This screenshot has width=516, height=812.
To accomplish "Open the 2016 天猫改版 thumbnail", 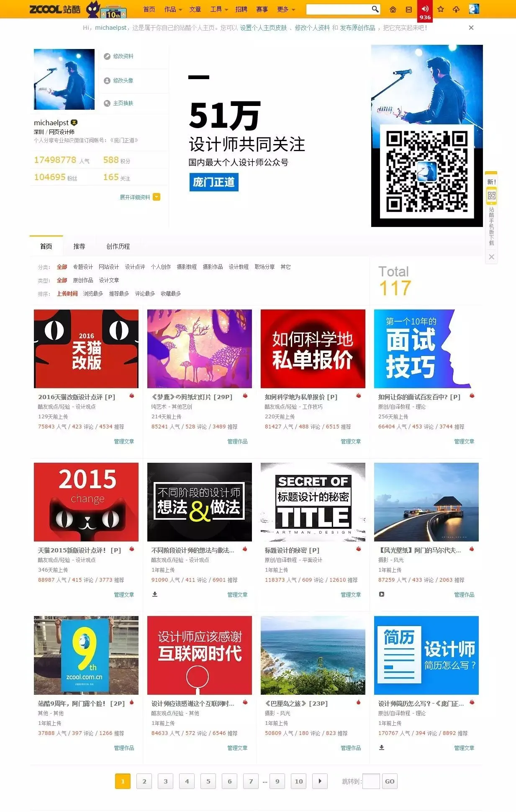I will [86, 349].
